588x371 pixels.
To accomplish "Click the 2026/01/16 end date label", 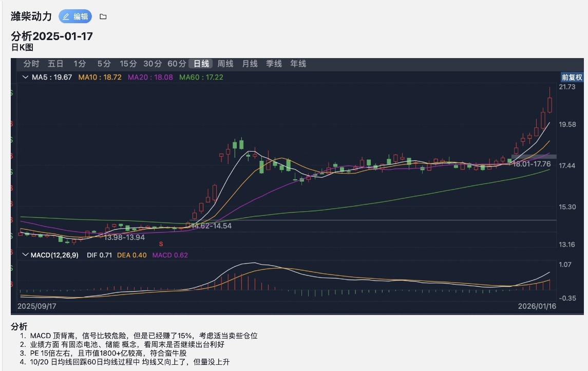I will tap(537, 306).
